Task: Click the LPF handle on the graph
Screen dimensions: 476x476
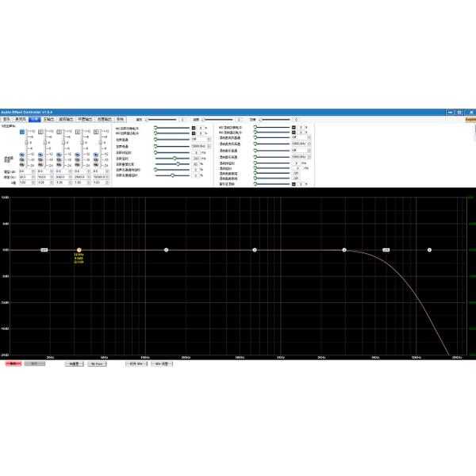Action: 386,250
